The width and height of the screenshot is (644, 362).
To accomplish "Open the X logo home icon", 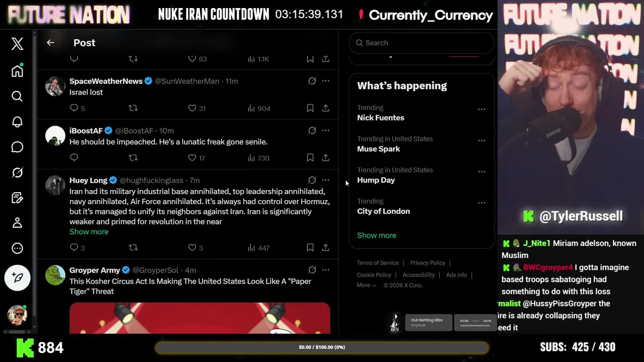I will pyautogui.click(x=17, y=44).
